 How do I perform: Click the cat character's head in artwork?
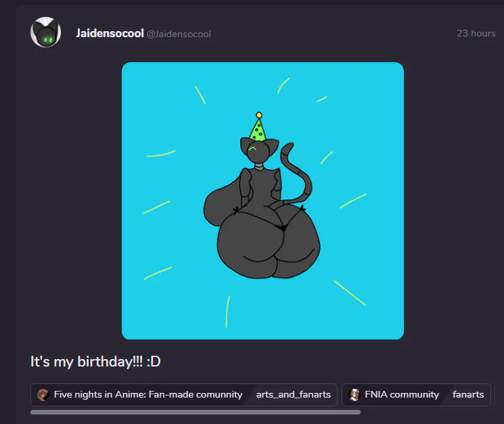(258, 150)
